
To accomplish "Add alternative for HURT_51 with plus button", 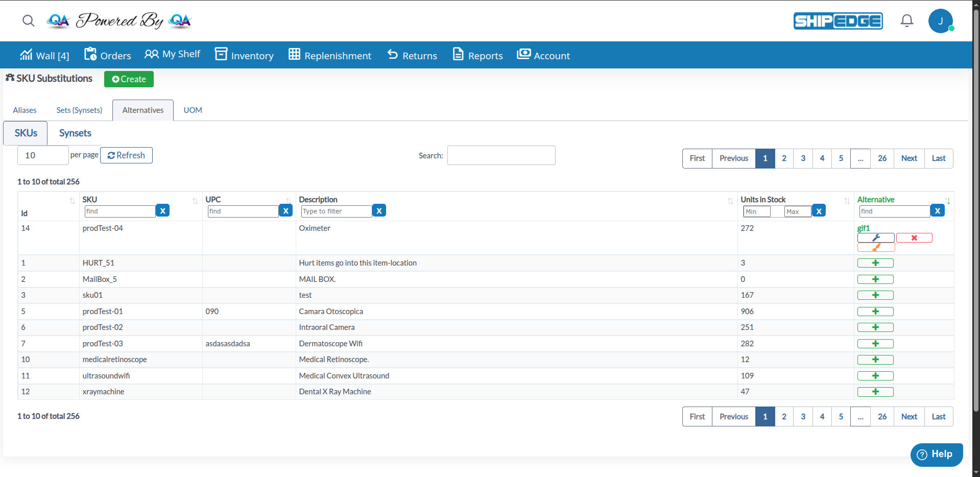I will [875, 263].
